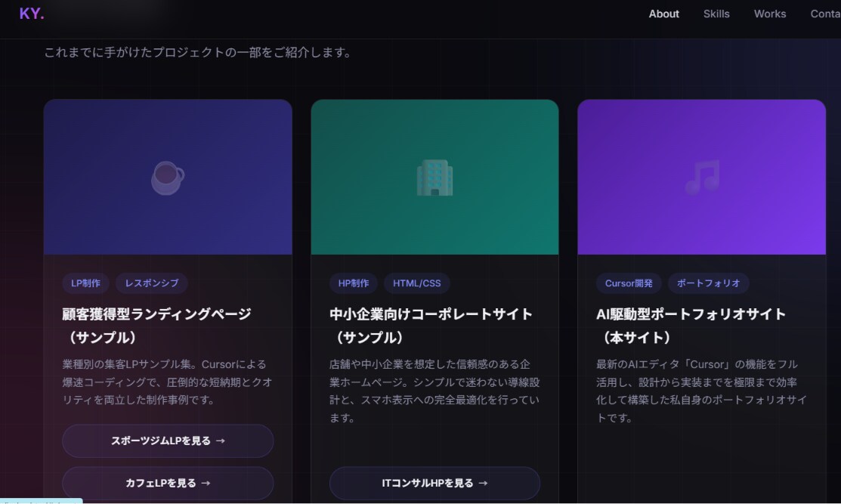The image size is (841, 504).
Task: Open the blue landing page card thumbnail
Action: [168, 177]
